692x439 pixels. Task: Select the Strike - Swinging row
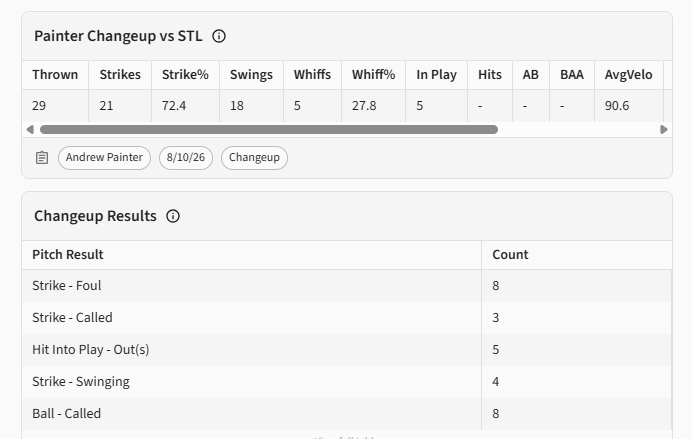347,382
